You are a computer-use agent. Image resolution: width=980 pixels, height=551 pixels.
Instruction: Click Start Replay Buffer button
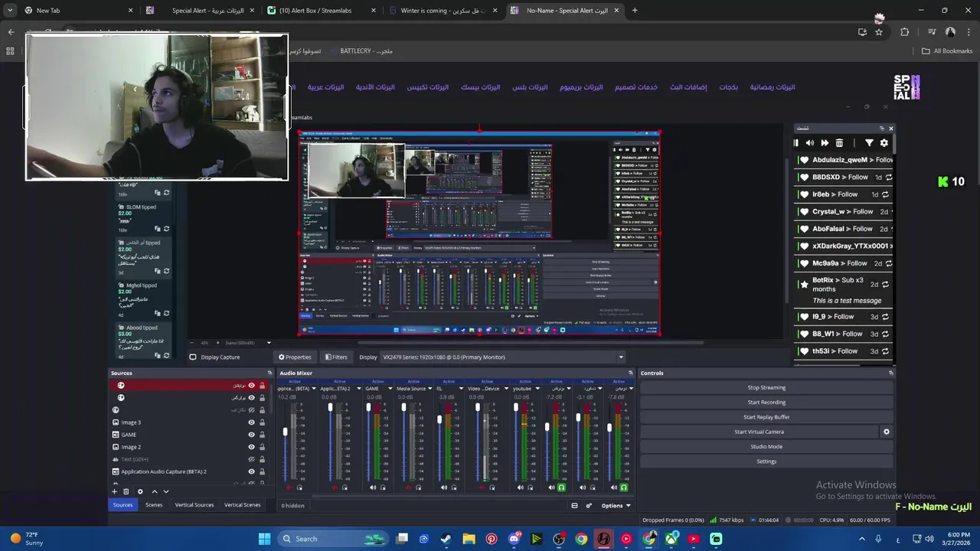[x=766, y=417]
